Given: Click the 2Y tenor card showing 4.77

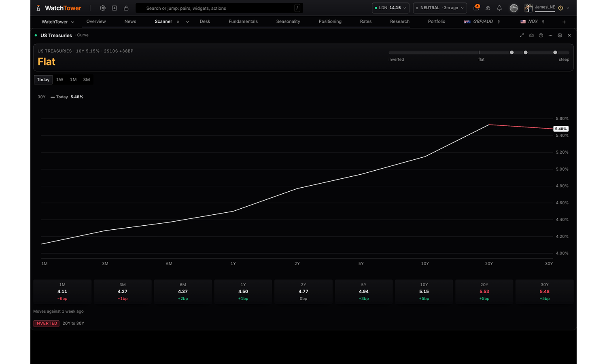Looking at the screenshot, I should 303,292.
